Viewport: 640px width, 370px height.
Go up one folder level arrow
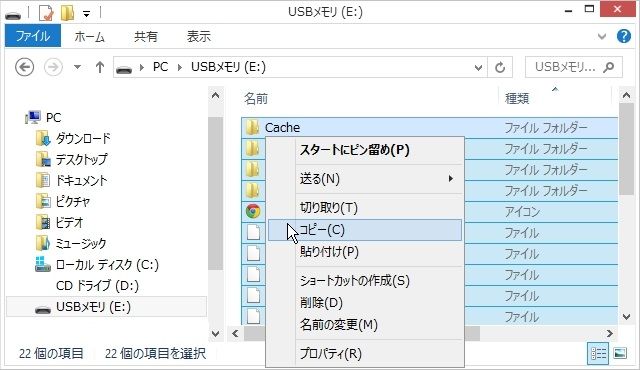[100, 67]
